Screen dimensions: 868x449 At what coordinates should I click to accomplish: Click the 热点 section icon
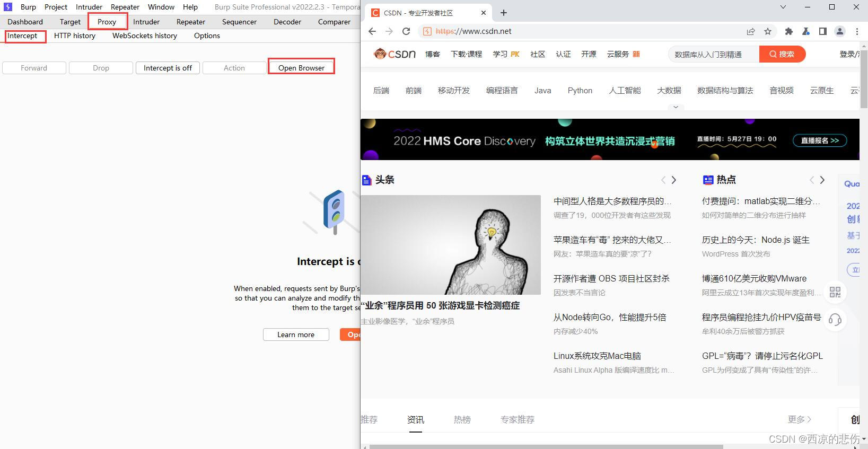[x=708, y=180]
